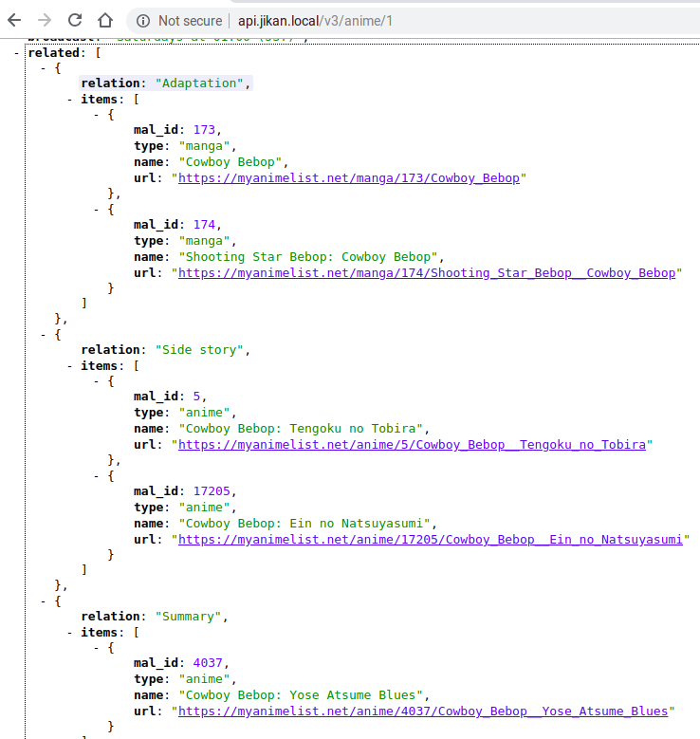
Task: Click the "Summary" relation value
Action: point(188,617)
